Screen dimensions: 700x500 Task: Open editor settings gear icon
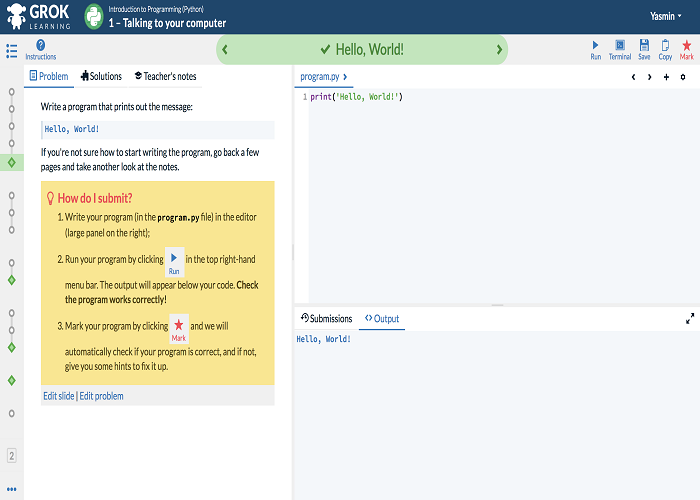(x=683, y=77)
